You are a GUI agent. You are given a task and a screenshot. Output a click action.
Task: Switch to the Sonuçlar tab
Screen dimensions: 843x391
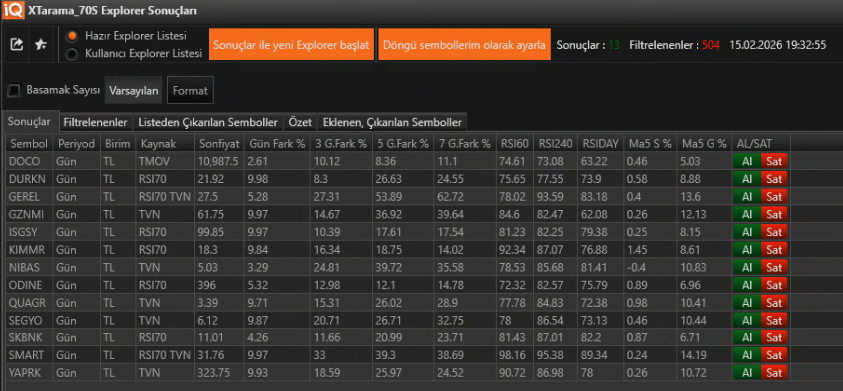(30, 122)
